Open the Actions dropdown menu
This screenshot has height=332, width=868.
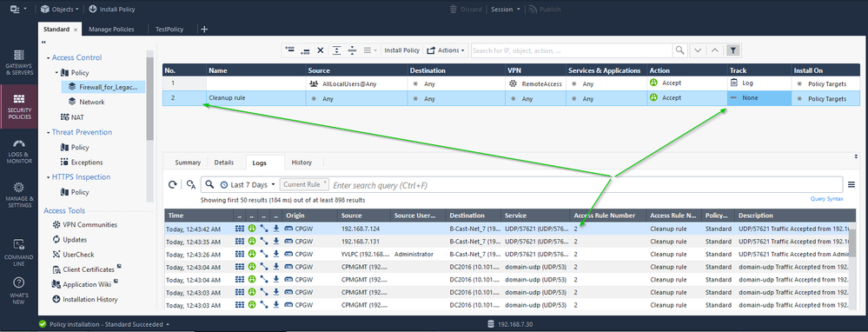[x=446, y=50]
